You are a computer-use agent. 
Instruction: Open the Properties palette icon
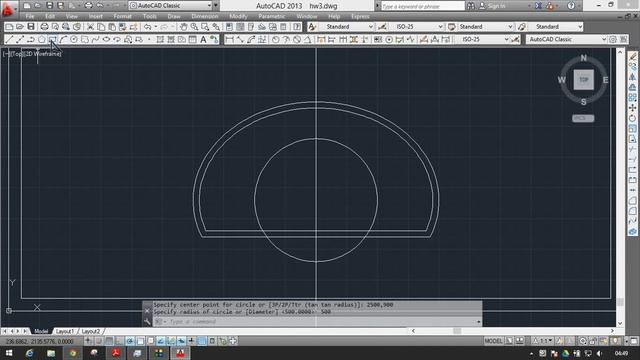[x=229, y=27]
